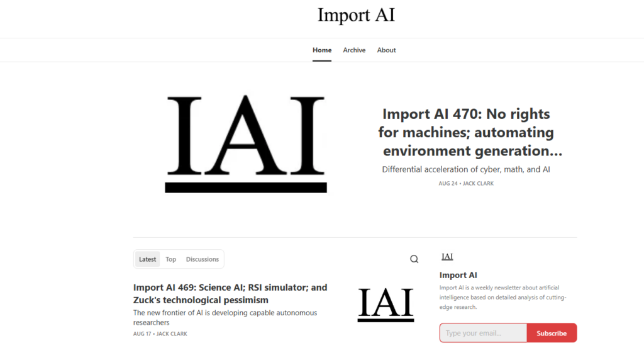Click the 'AUG 24 • JACK CLARK' byline
The width and height of the screenshot is (644, 358).
tap(466, 184)
